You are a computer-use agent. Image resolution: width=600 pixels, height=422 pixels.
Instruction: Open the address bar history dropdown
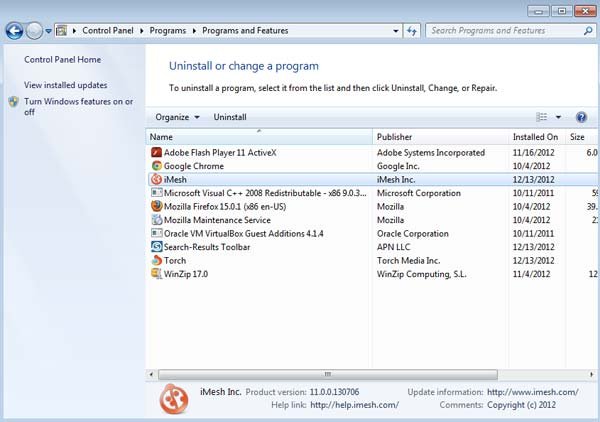point(396,31)
